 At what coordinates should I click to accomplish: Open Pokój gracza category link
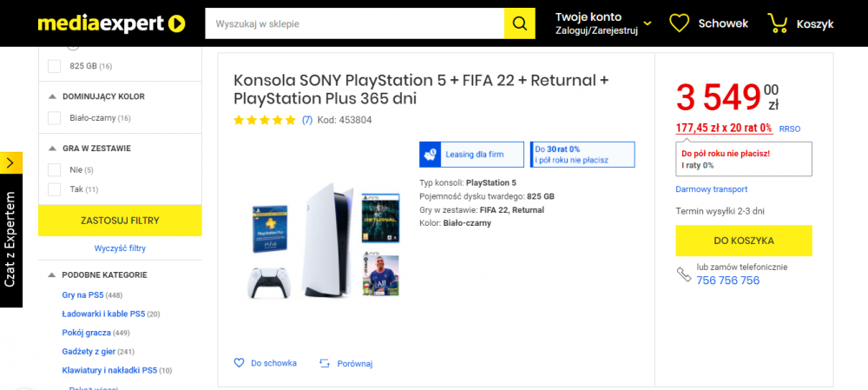[86, 333]
